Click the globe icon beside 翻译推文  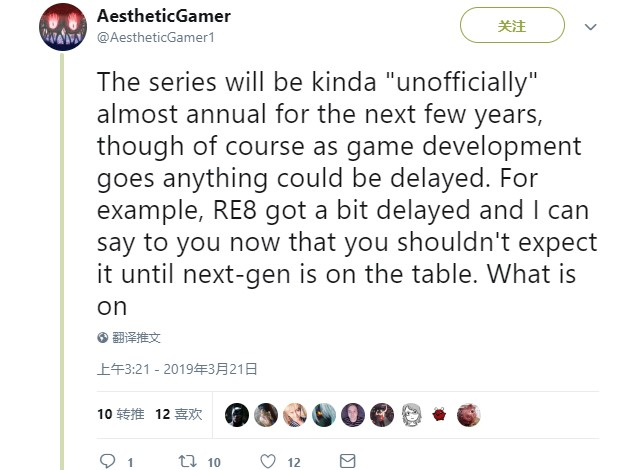[x=103, y=338]
